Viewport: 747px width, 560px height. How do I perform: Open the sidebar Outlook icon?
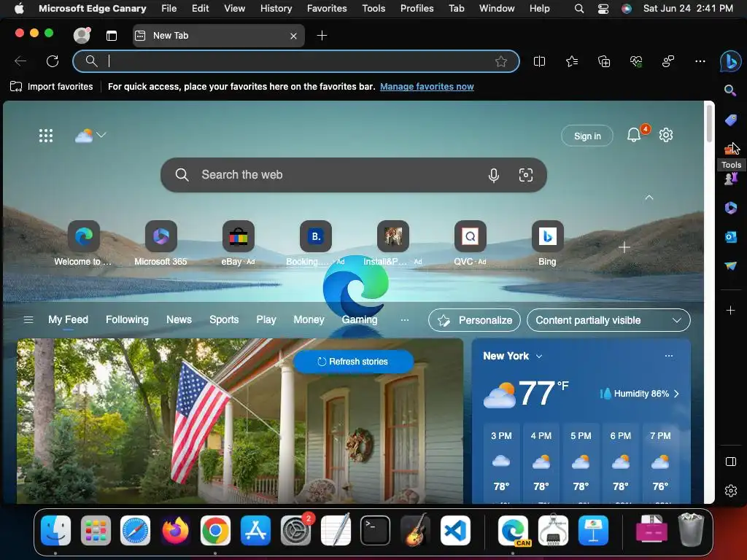730,237
